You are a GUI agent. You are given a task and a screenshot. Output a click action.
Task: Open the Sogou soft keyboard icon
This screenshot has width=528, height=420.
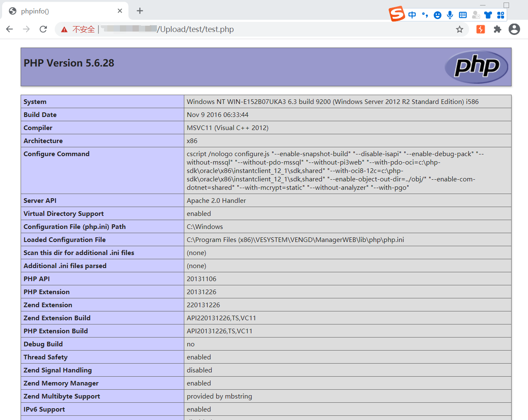[x=463, y=15]
